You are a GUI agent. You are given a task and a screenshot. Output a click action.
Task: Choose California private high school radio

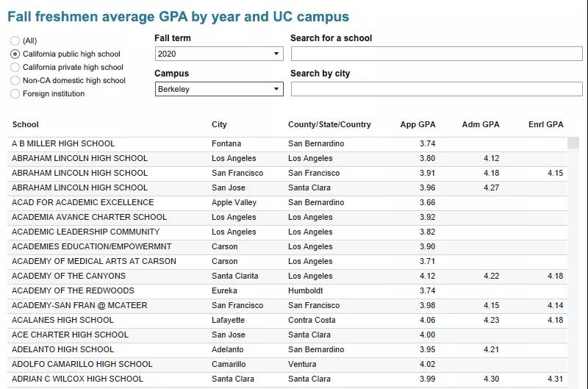tap(15, 68)
